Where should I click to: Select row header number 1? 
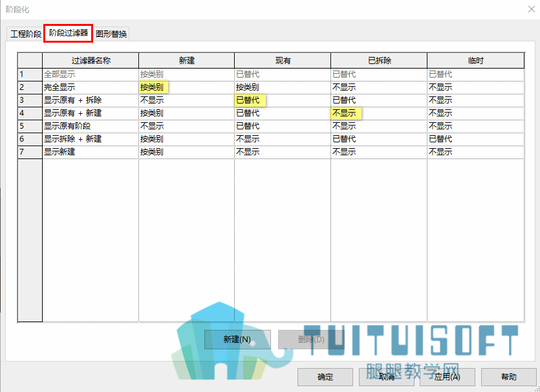(30, 74)
